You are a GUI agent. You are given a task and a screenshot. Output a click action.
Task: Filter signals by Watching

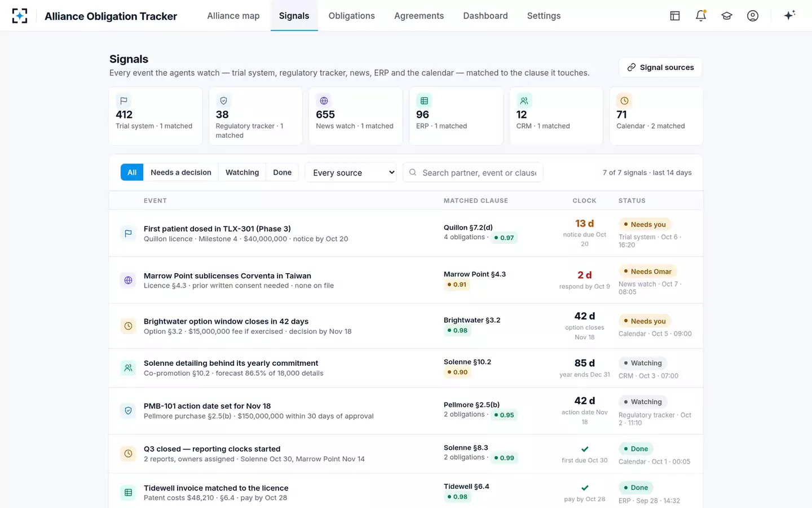(242, 172)
